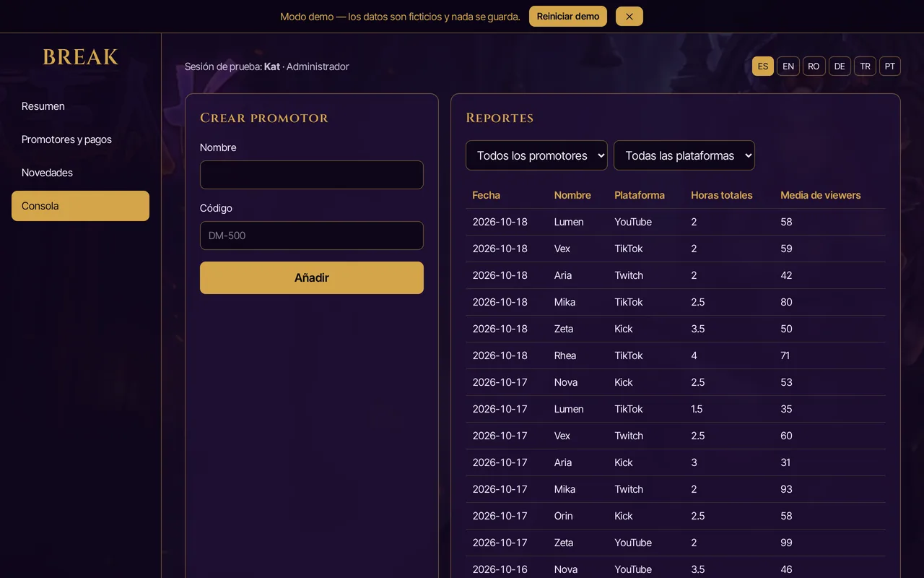Select the Rhea name cell

click(x=565, y=355)
